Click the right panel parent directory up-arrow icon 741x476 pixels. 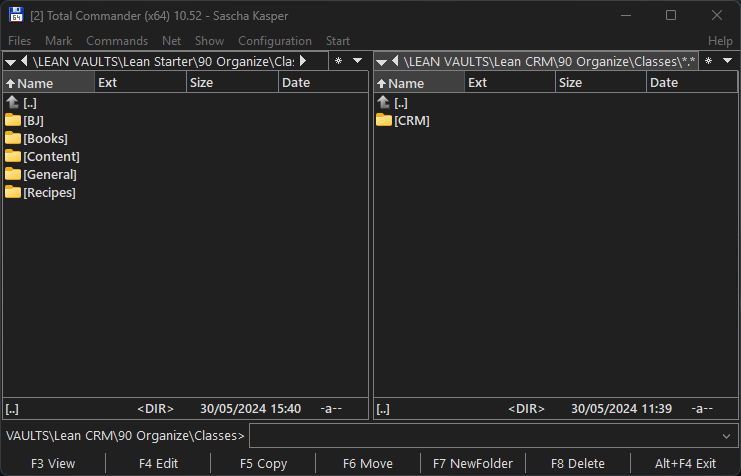(384, 102)
